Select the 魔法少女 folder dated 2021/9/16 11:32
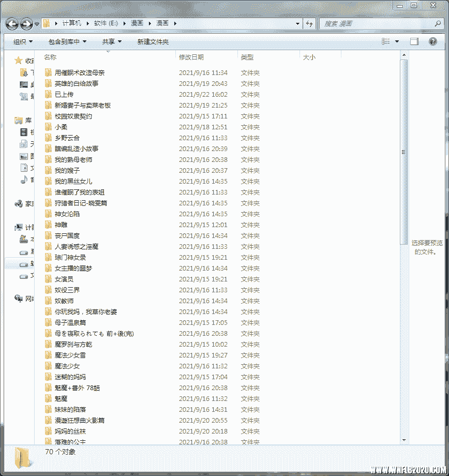Image resolution: width=449 pixels, height=476 pixels. click(x=67, y=366)
